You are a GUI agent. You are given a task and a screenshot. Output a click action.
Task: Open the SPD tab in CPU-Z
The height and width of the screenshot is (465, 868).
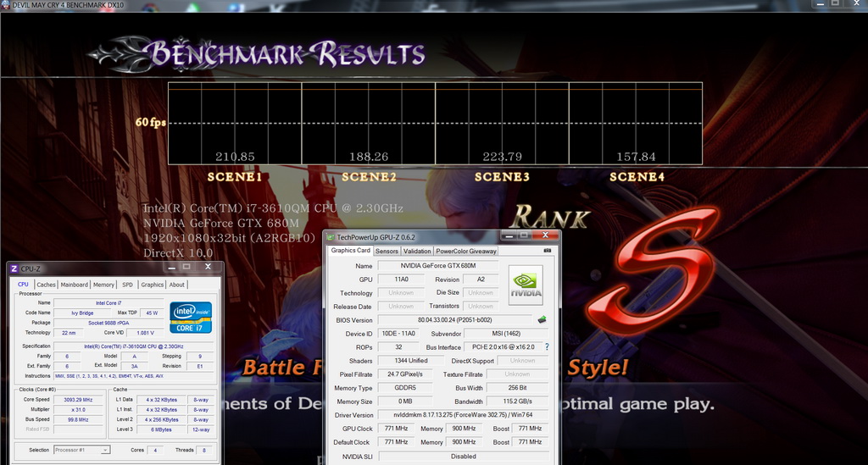pyautogui.click(x=127, y=285)
